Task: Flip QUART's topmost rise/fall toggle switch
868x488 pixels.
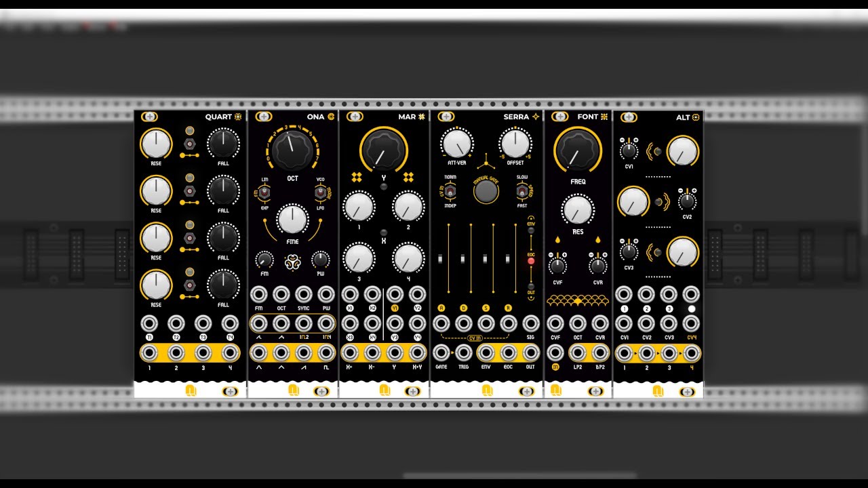Action: pos(190,144)
